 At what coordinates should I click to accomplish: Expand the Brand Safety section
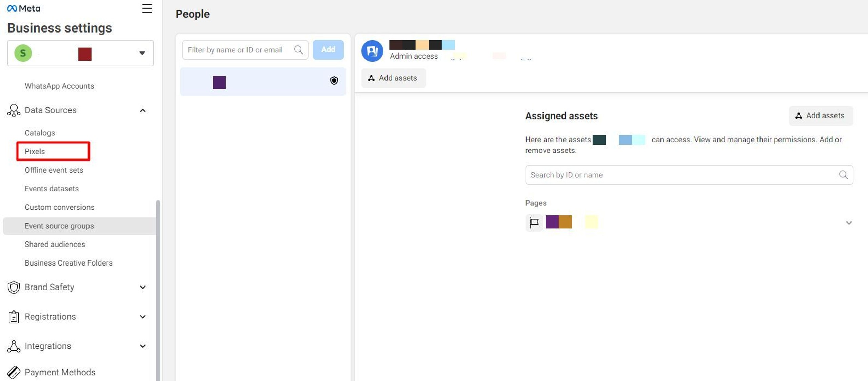coord(143,287)
